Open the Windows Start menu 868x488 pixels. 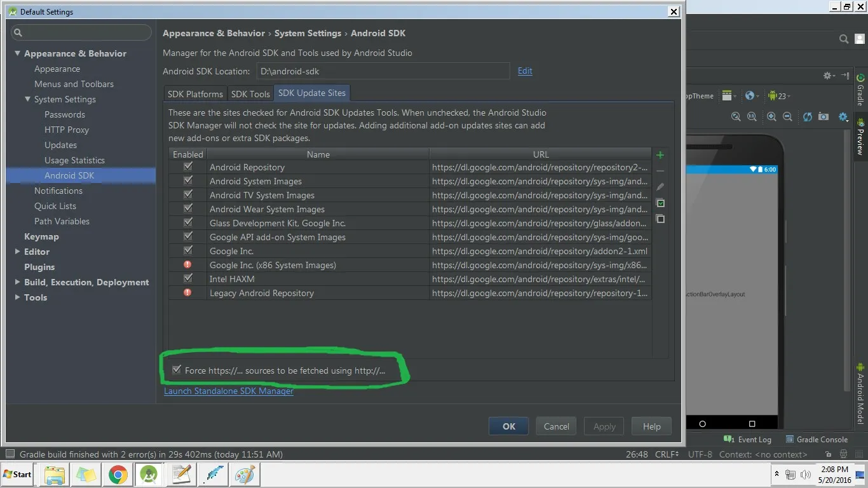tap(18, 474)
